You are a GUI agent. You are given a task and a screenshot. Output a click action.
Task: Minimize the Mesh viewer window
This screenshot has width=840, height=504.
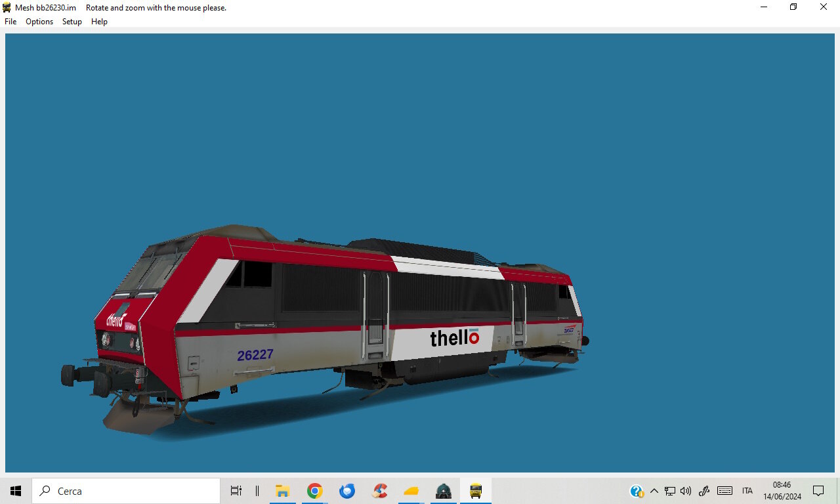(x=764, y=7)
